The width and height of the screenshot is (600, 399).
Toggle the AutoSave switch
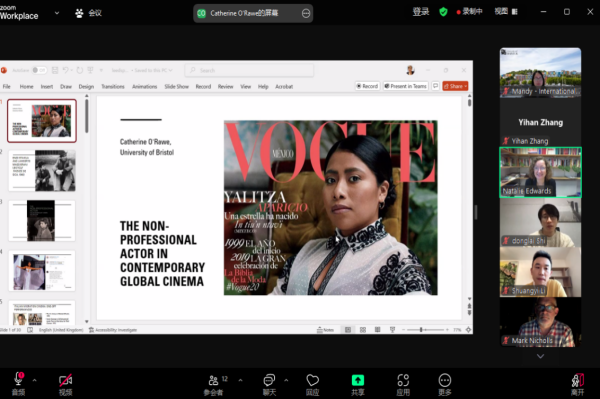(x=39, y=70)
